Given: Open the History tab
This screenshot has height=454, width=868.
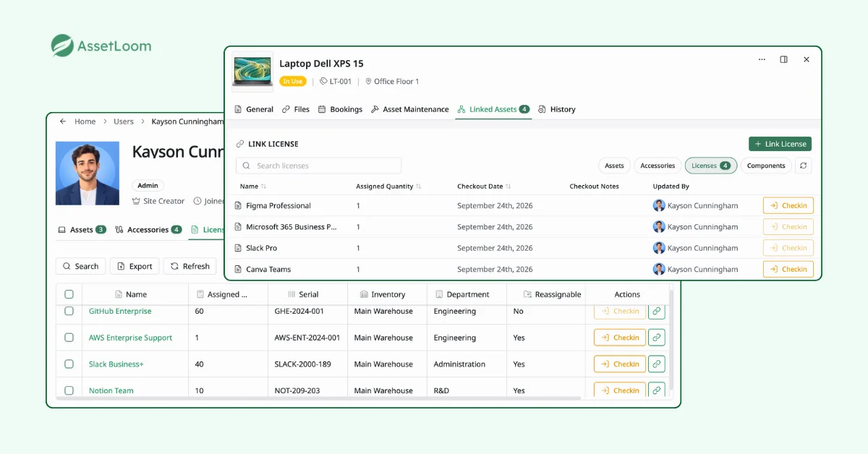Looking at the screenshot, I should [x=557, y=109].
